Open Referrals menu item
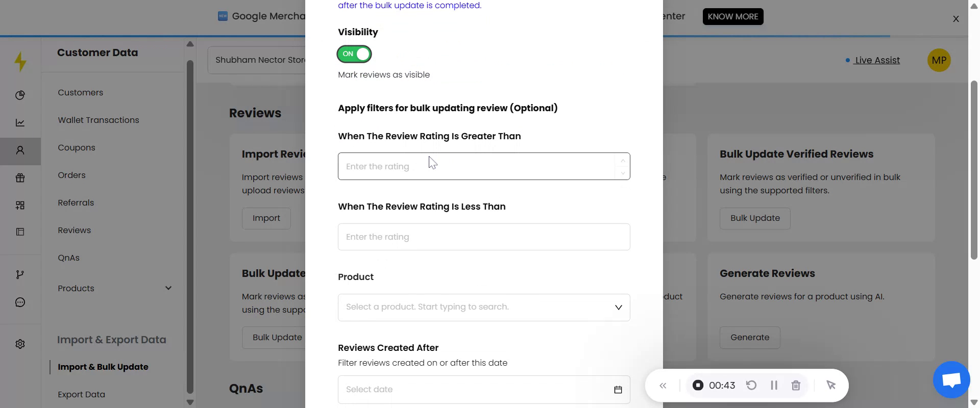Viewport: 980px width, 408px height. (x=76, y=203)
